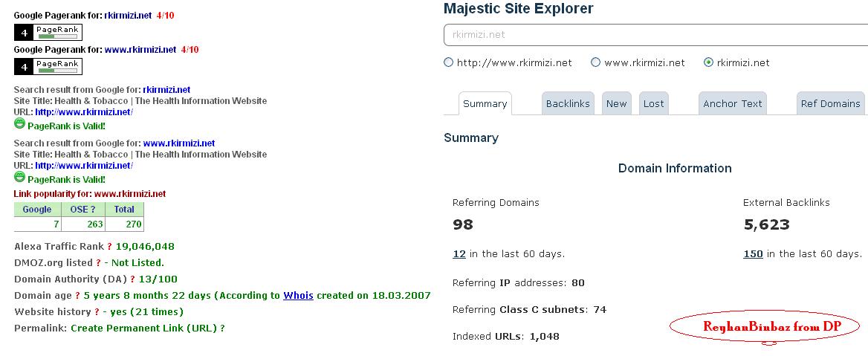Click the 12 referring domains link

tap(459, 254)
